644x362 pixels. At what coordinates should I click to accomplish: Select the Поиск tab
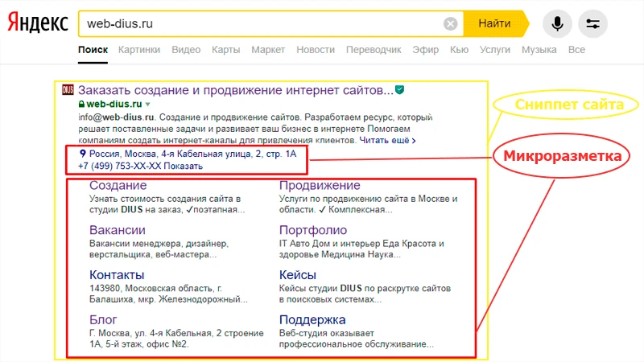(93, 50)
